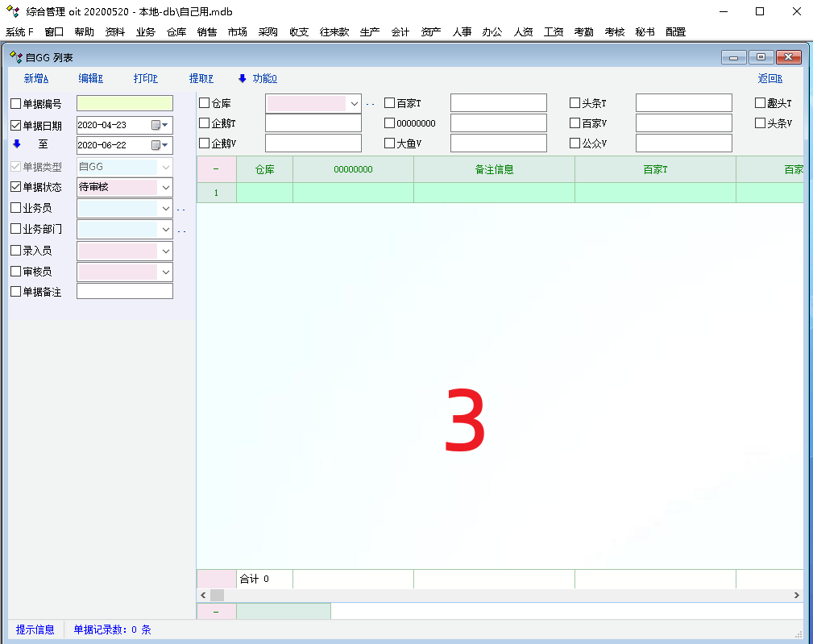The image size is (813, 644).
Task: Click the 新增A link
Action: pos(36,78)
